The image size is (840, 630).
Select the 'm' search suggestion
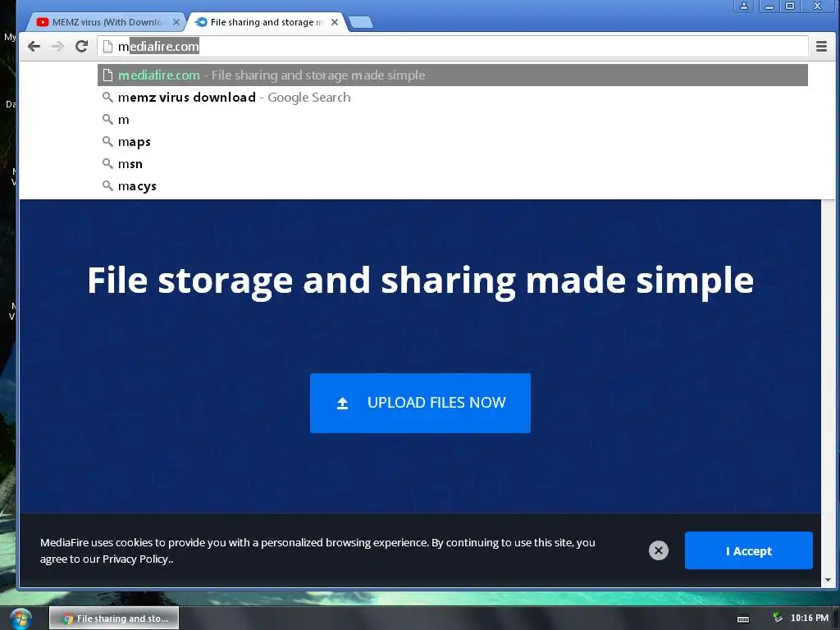pos(452,120)
